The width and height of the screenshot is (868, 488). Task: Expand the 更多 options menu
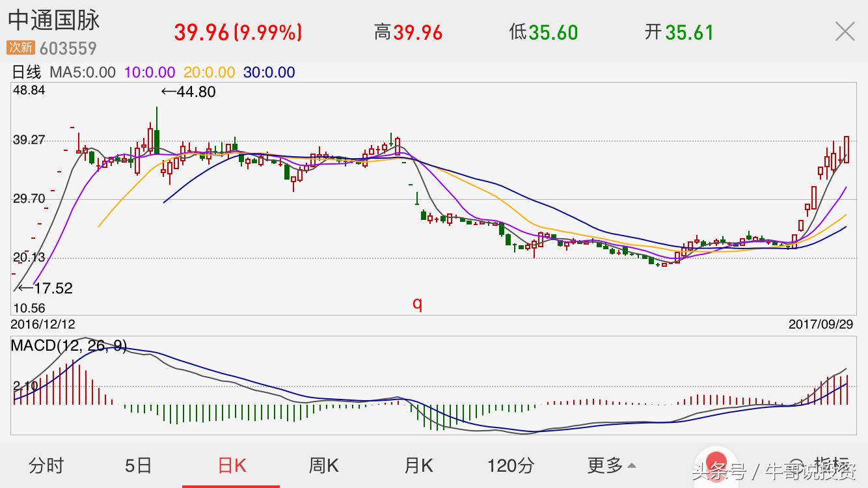click(x=611, y=465)
